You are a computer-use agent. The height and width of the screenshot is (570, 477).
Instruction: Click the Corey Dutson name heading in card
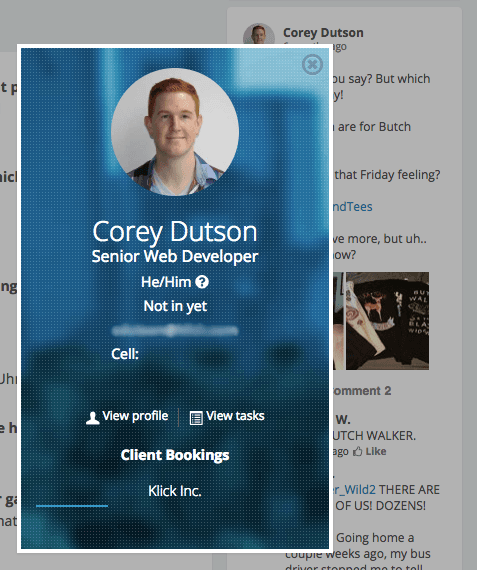[175, 232]
